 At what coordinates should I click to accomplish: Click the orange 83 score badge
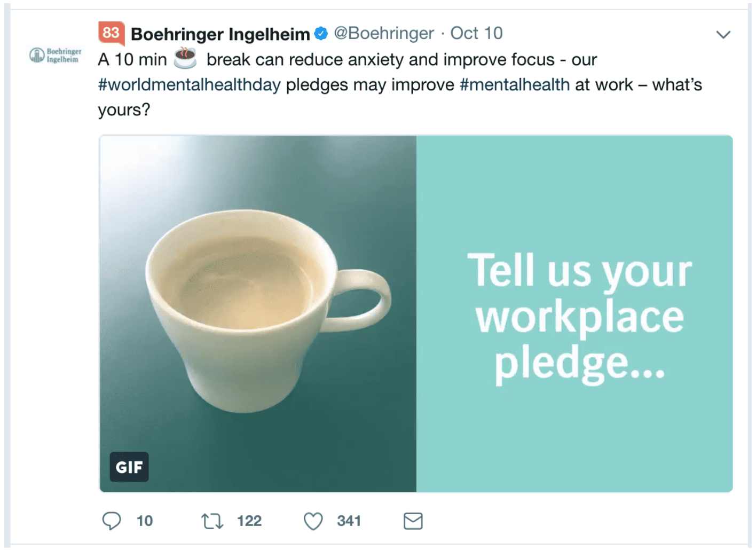111,33
